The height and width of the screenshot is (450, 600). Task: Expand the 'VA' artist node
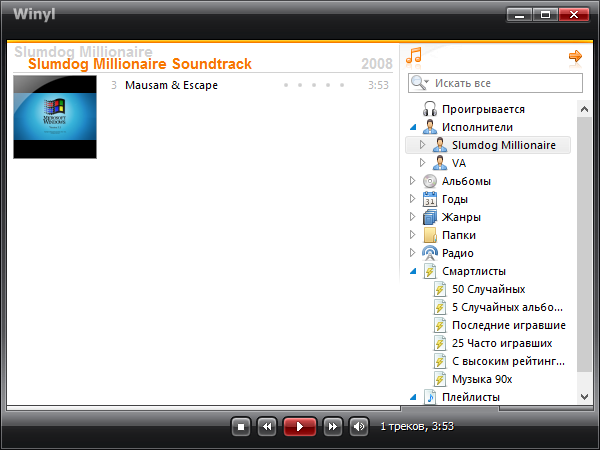[x=422, y=163]
